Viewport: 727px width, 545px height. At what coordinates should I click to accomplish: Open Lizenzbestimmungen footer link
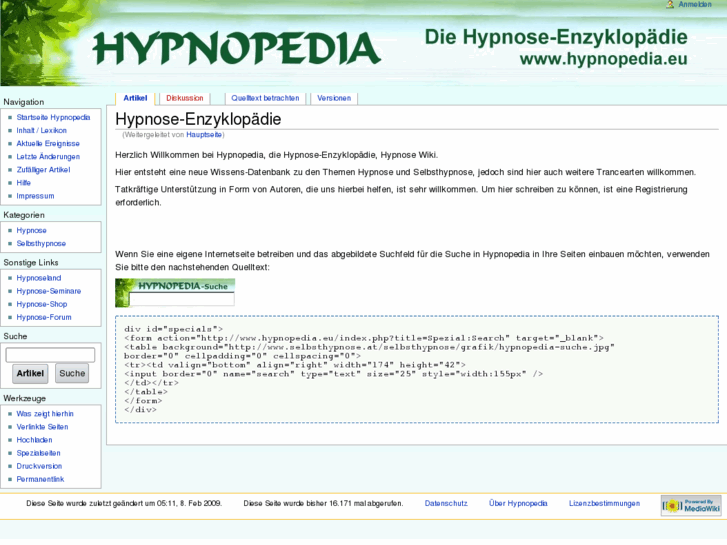coord(604,503)
